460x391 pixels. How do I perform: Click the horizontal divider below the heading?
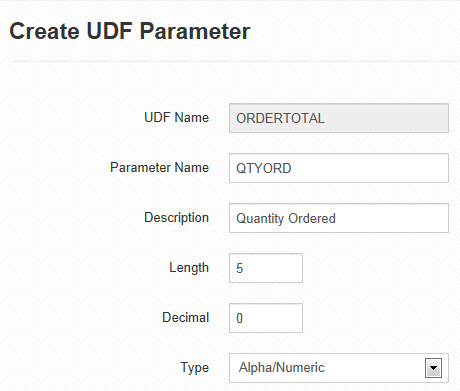pyautogui.click(x=234, y=62)
